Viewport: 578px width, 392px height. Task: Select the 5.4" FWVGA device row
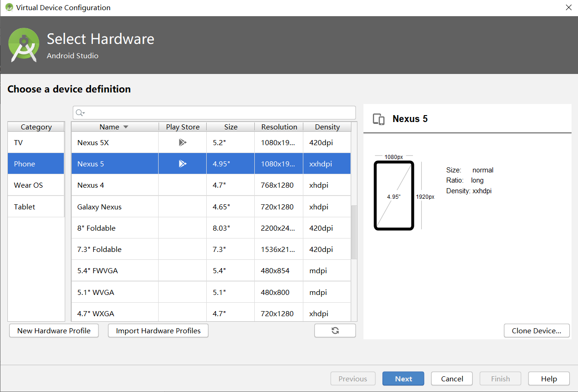pos(211,270)
